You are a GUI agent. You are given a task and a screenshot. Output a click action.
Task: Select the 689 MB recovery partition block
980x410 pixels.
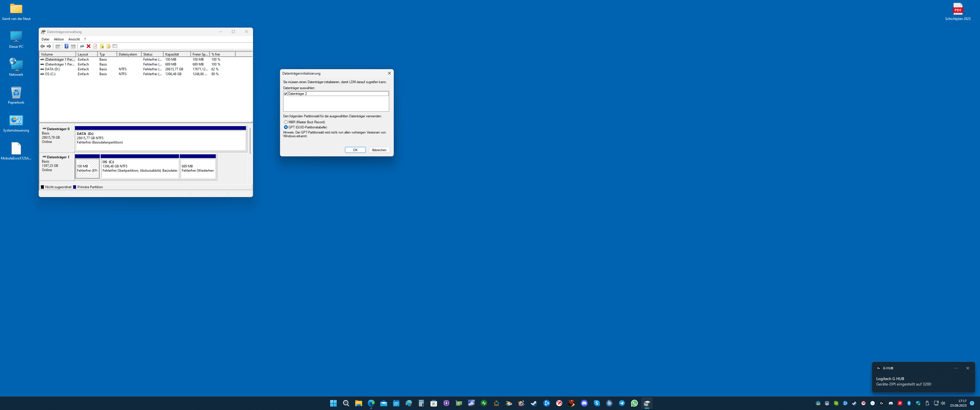(198, 167)
